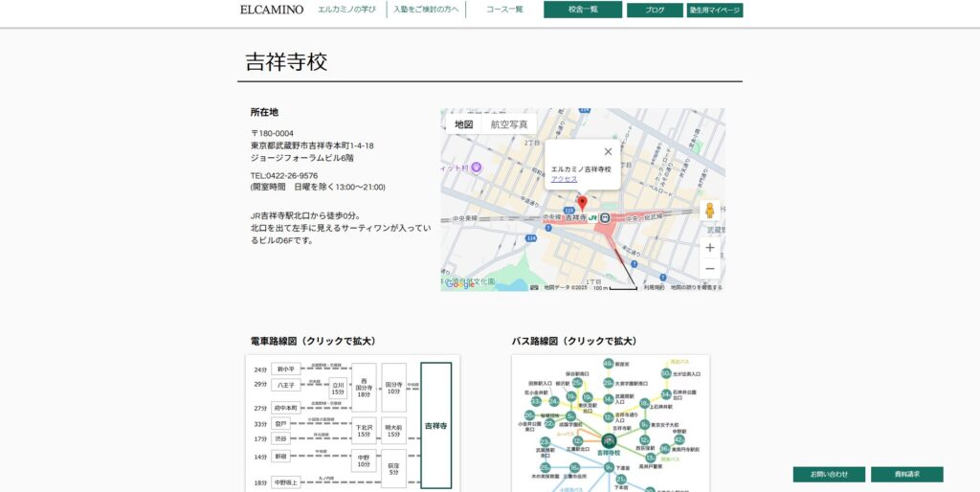Image resolution: width=980 pixels, height=492 pixels.
Task: Click the バス路線図（クリックで拡大） heading
Action: click(x=574, y=342)
